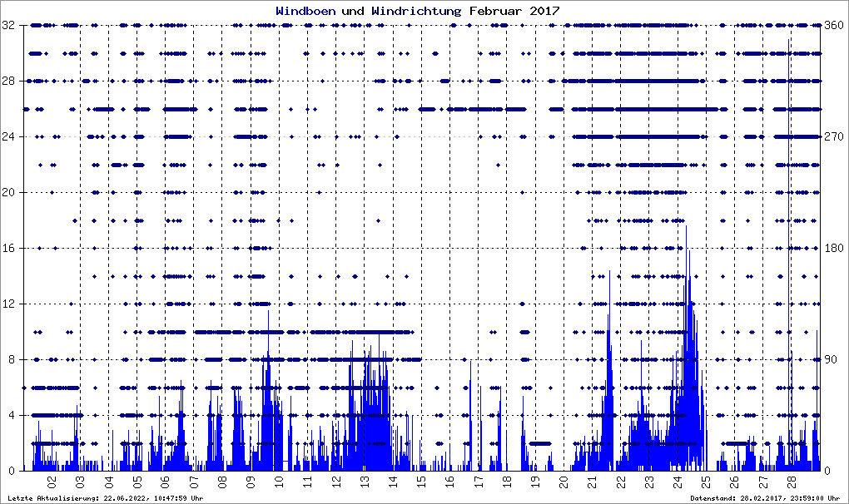The width and height of the screenshot is (849, 504).
Task: Pick day 13 on the date axis
Action: click(364, 482)
